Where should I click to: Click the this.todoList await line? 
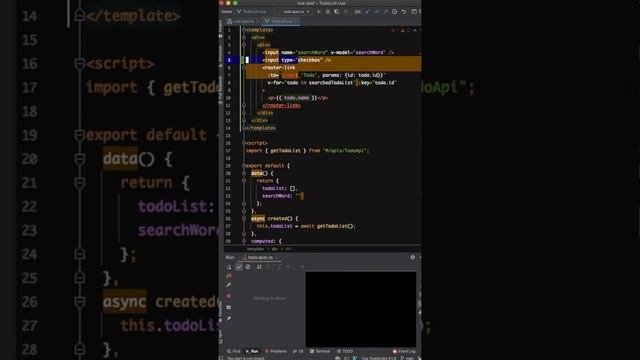coord(306,226)
